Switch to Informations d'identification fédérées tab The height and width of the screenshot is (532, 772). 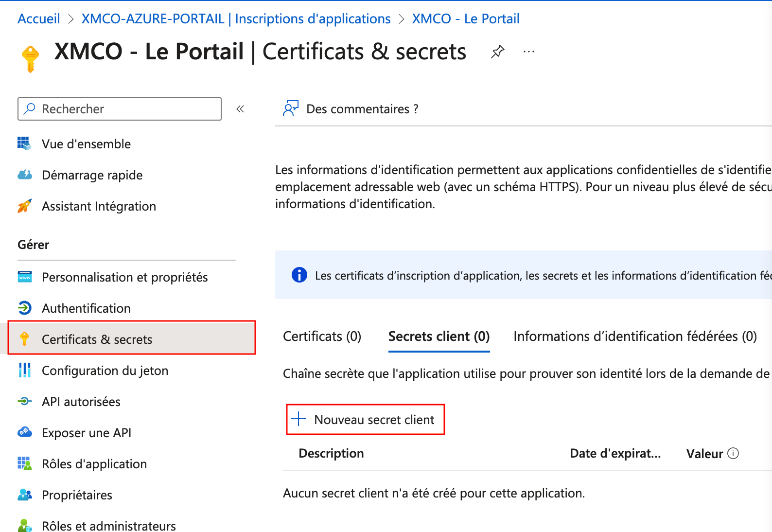[x=635, y=337]
